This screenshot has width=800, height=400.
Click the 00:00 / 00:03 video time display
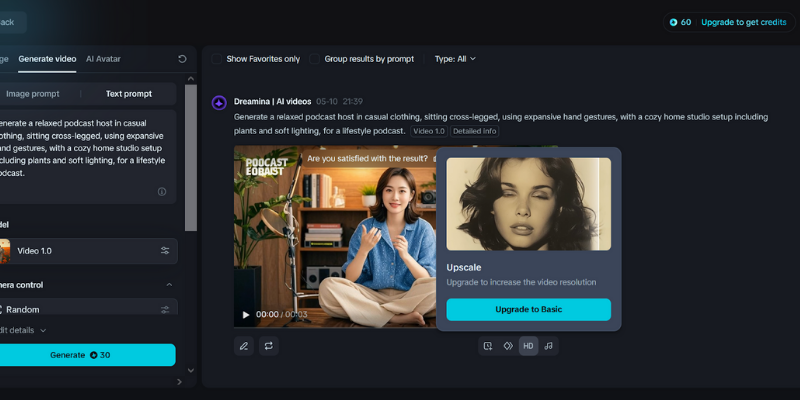pyautogui.click(x=282, y=315)
